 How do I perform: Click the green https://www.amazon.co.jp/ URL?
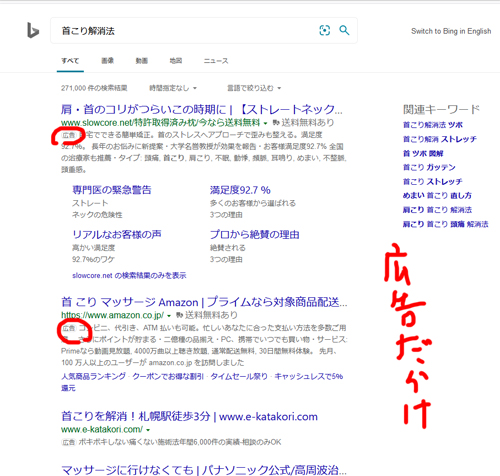click(112, 315)
